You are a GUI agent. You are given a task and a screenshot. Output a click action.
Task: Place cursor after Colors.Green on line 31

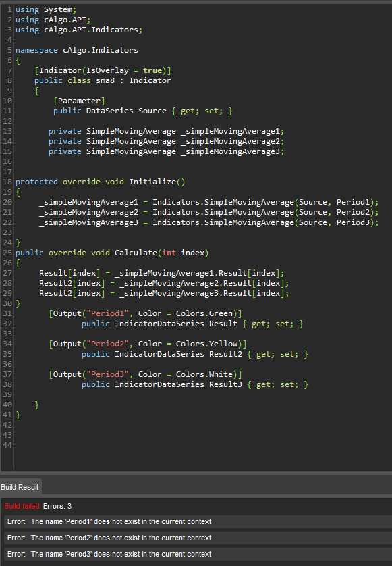tap(233, 313)
